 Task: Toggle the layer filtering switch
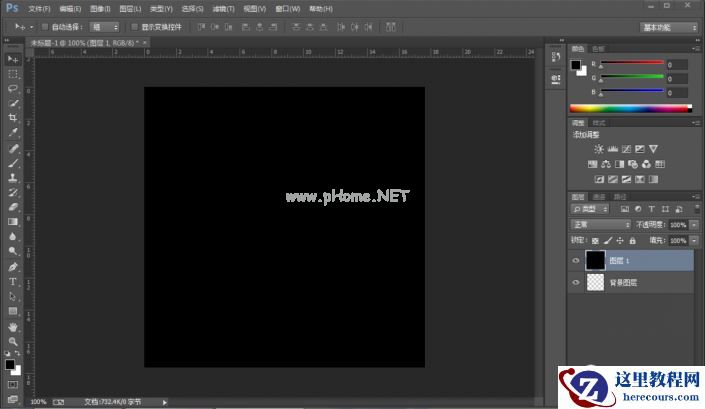(x=696, y=209)
